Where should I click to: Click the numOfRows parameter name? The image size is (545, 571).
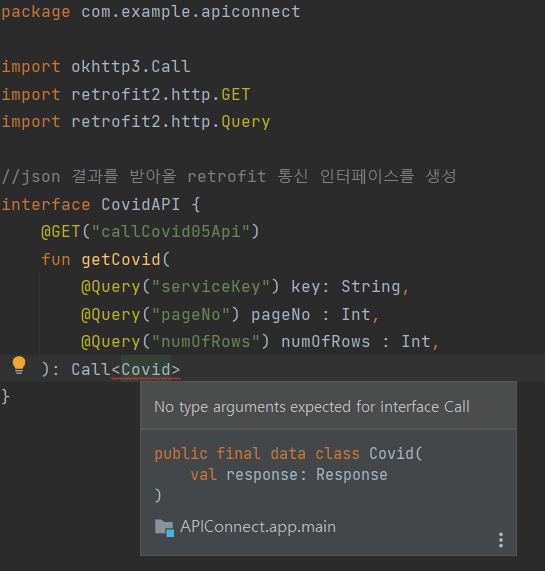point(325,342)
